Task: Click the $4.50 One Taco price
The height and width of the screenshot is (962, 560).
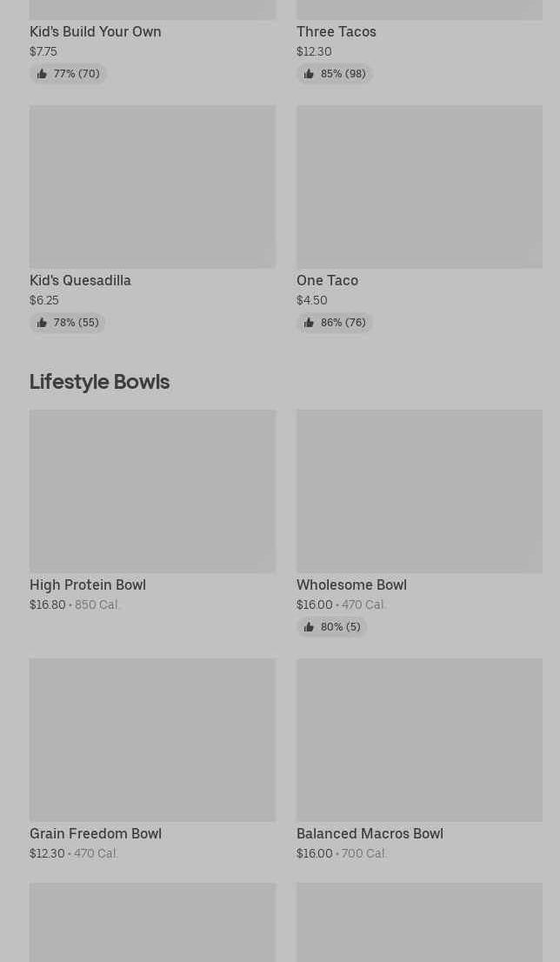Action: (x=312, y=300)
